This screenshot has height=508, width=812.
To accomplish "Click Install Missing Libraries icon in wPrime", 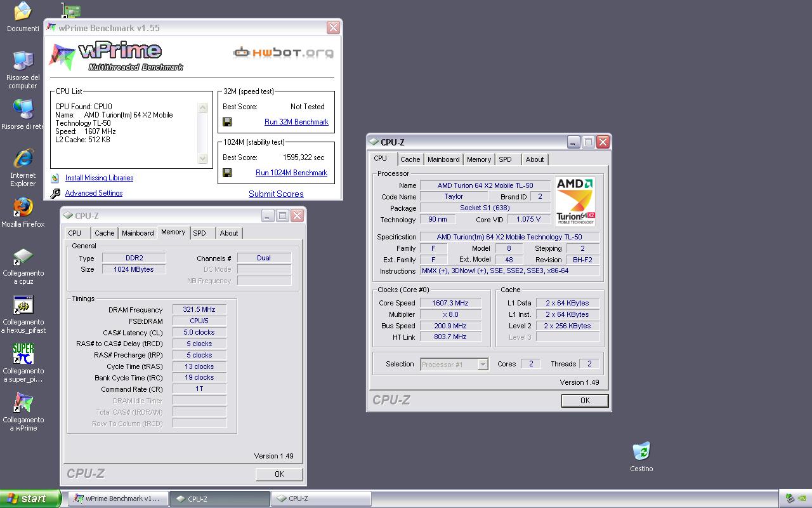I will pyautogui.click(x=55, y=178).
